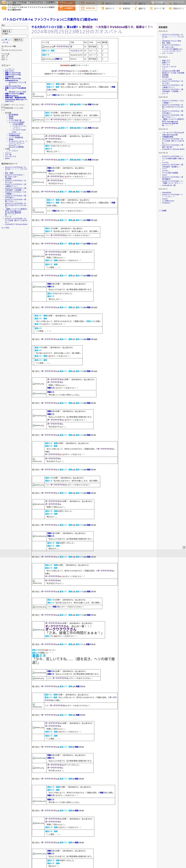This screenshot has width=186, height=868.
Task: Click ここを編集 under 更新履歴
Action: [162, 211]
